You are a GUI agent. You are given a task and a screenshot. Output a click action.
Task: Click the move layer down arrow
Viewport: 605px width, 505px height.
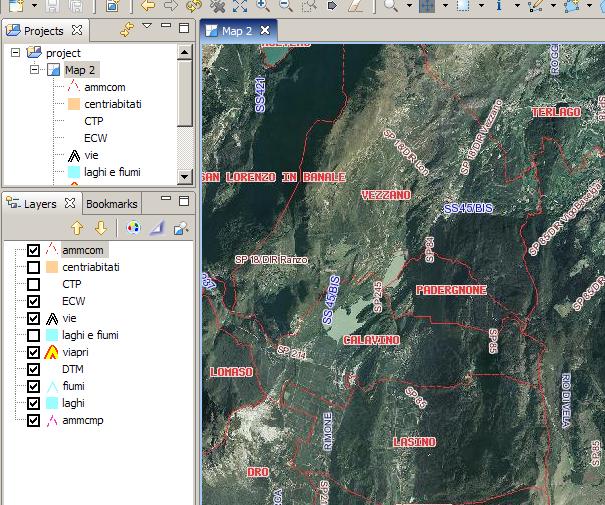100,228
